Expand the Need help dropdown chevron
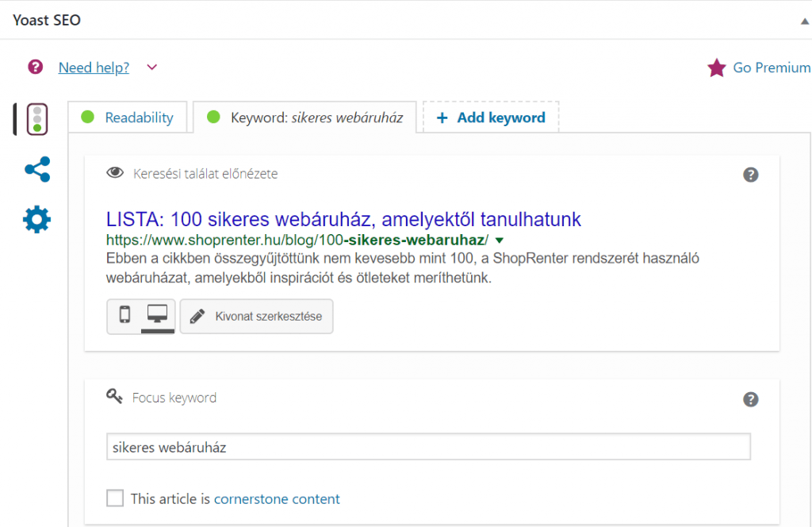 click(x=151, y=67)
